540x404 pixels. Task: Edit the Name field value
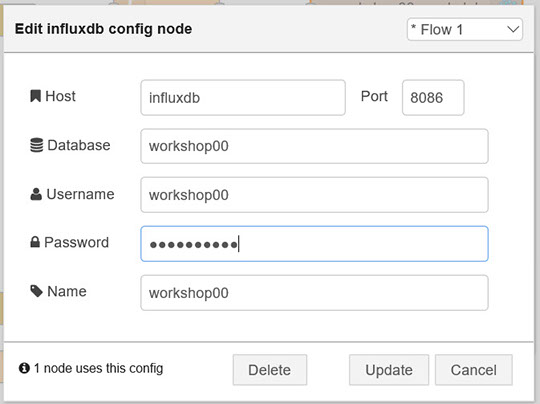(314, 293)
